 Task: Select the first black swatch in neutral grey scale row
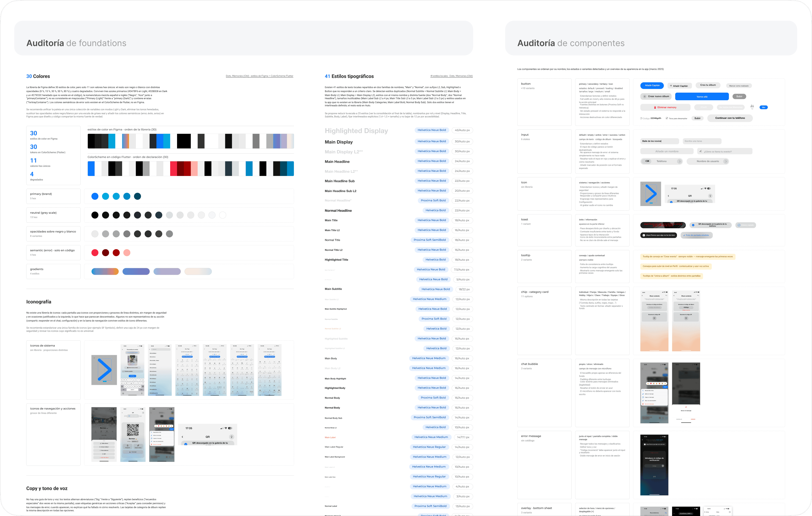point(95,215)
